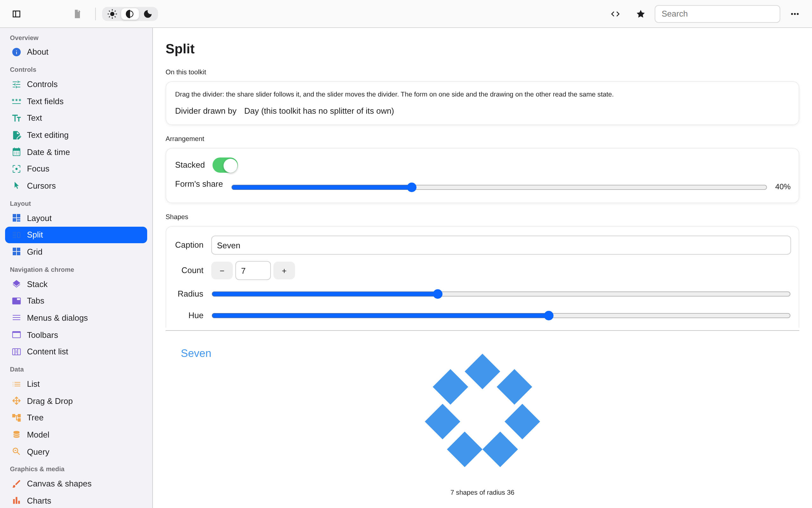Viewport: 812px width, 508px height.
Task: Click the Date & time calendar icon
Action: pyautogui.click(x=16, y=152)
